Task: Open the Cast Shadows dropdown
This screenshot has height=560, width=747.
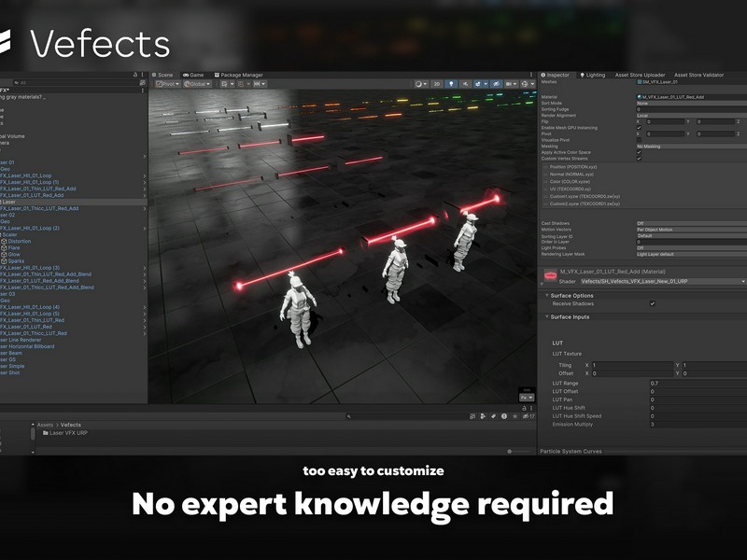Action: (x=691, y=223)
